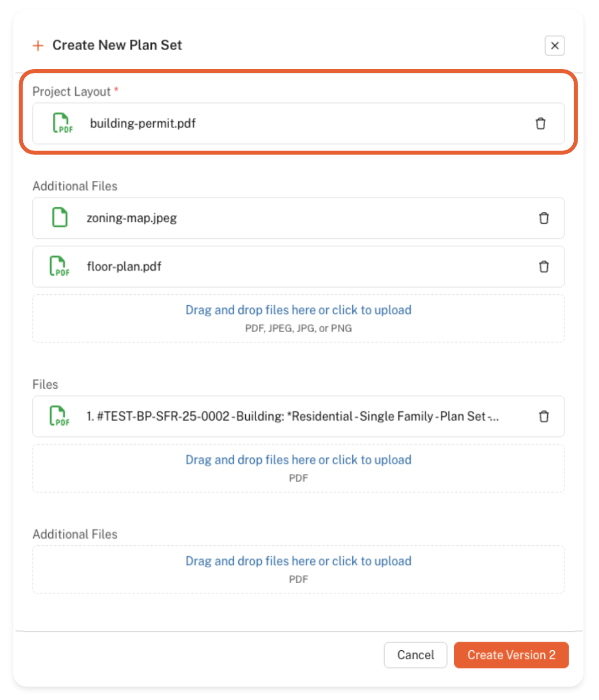Select the #TEST-BP-SFR-25-0002 plan set file entry
Viewport: 599px width, 700px height.
coord(293,416)
